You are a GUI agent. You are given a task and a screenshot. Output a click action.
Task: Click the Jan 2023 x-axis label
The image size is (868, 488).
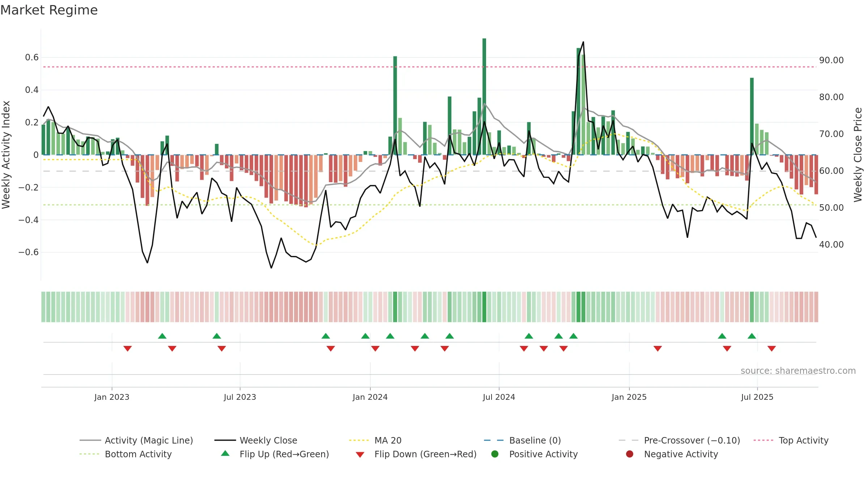coord(112,397)
